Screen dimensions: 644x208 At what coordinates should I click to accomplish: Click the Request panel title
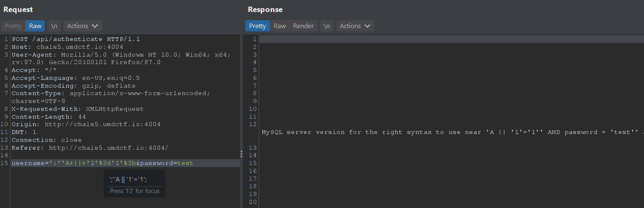(18, 10)
